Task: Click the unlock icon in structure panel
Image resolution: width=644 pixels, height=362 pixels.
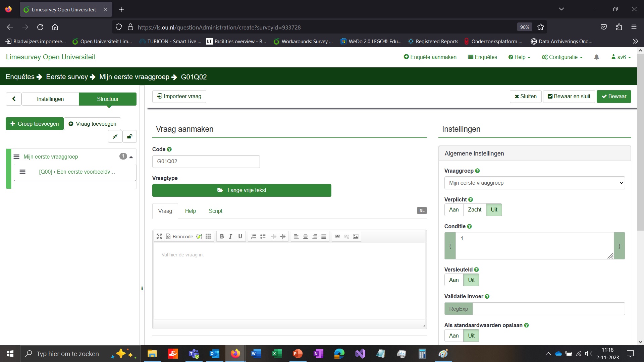Action: click(129, 136)
